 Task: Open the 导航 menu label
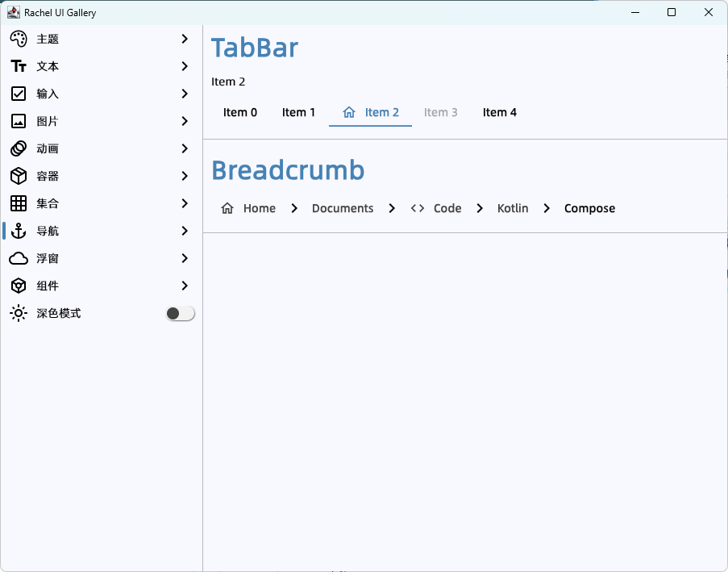point(48,231)
